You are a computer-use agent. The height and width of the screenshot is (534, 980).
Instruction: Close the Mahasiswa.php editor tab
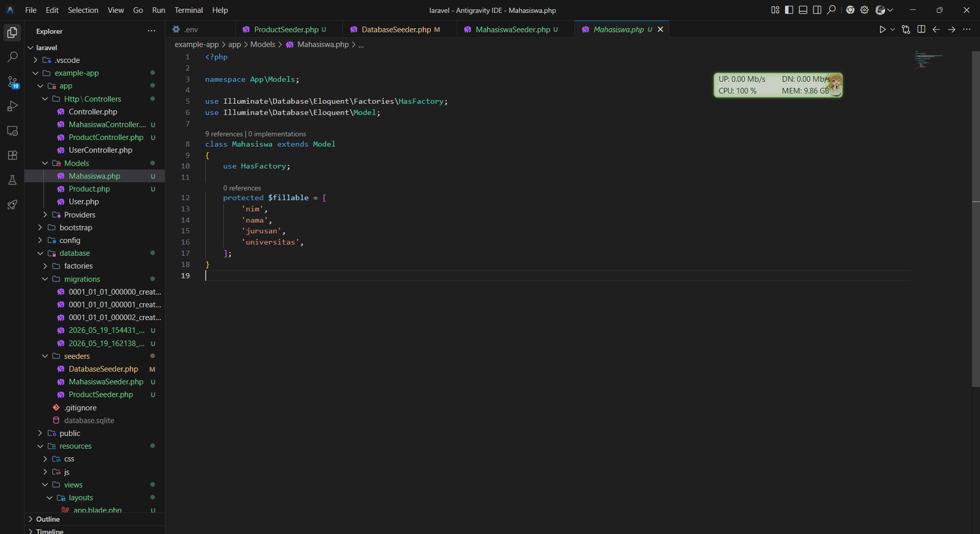coord(660,29)
